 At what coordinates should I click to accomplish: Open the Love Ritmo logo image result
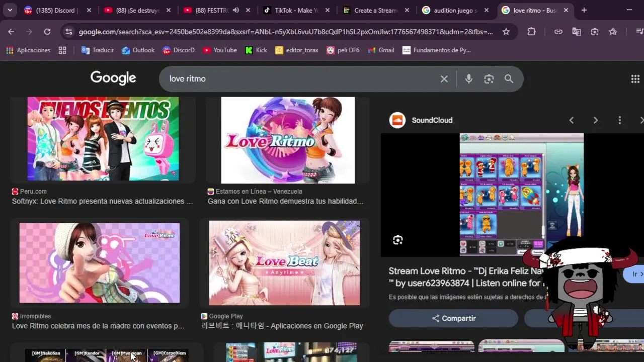pos(288,140)
